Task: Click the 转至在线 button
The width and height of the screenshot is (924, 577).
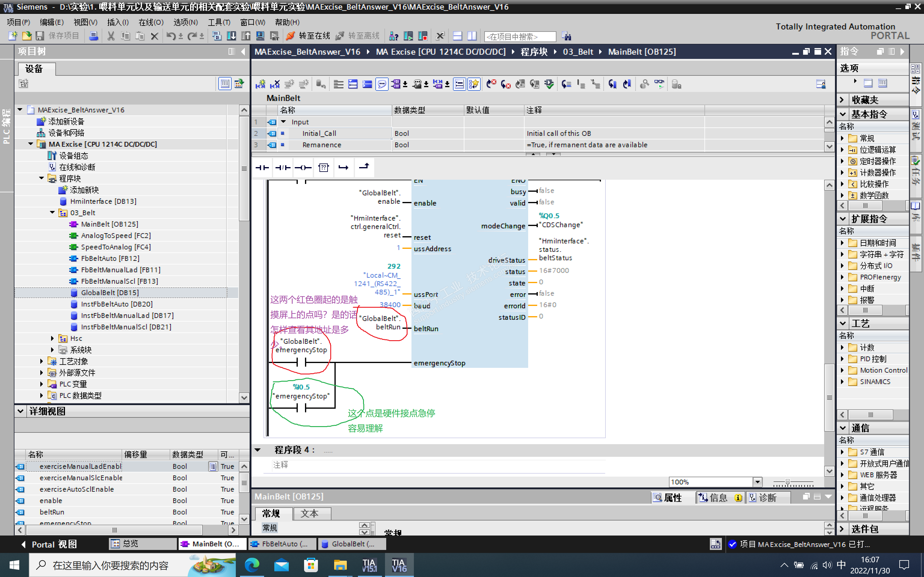Action: tap(308, 36)
